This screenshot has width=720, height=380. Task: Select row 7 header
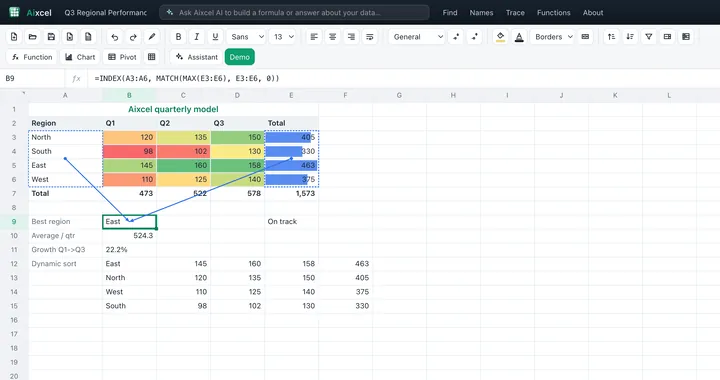click(14, 193)
